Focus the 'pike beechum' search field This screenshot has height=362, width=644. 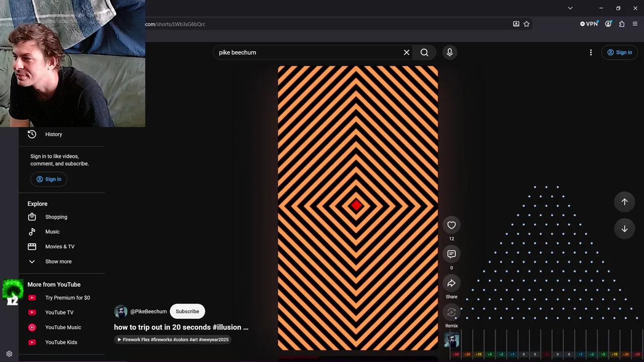309,52
